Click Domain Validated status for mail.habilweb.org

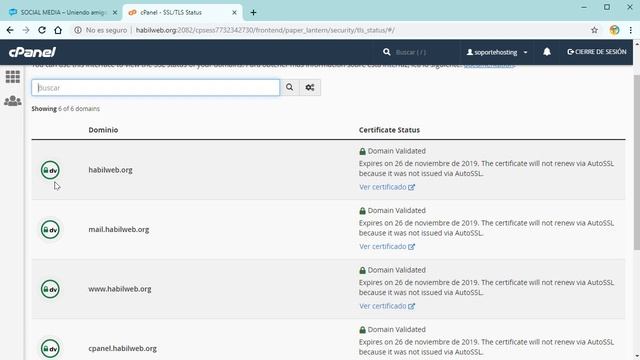point(392,211)
